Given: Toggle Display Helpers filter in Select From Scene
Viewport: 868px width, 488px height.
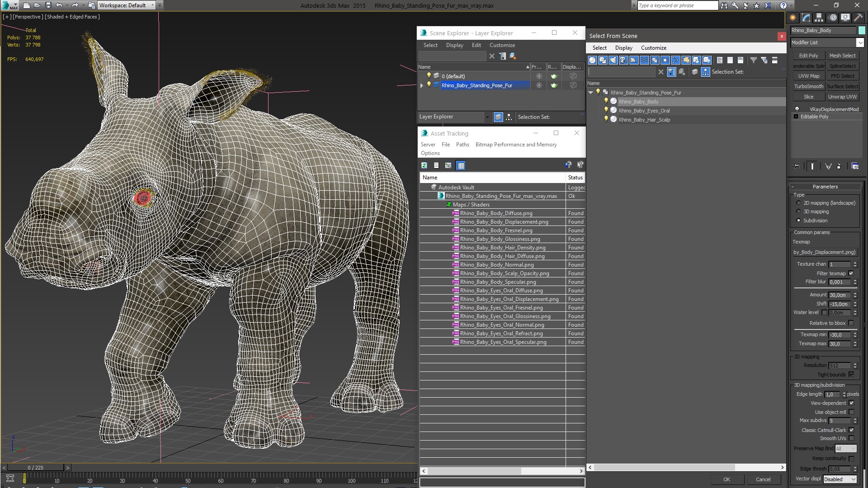Looking at the screenshot, I should [x=634, y=60].
